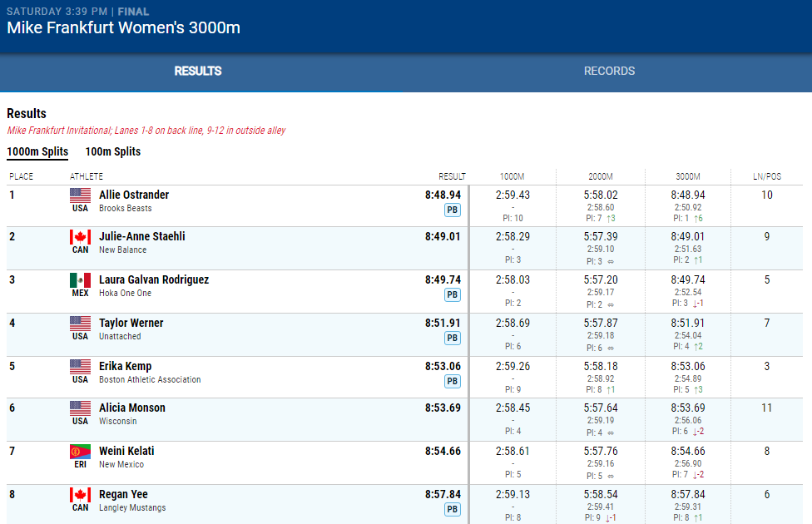Click the PB badge under Allie Ostrander's result

pos(453,210)
